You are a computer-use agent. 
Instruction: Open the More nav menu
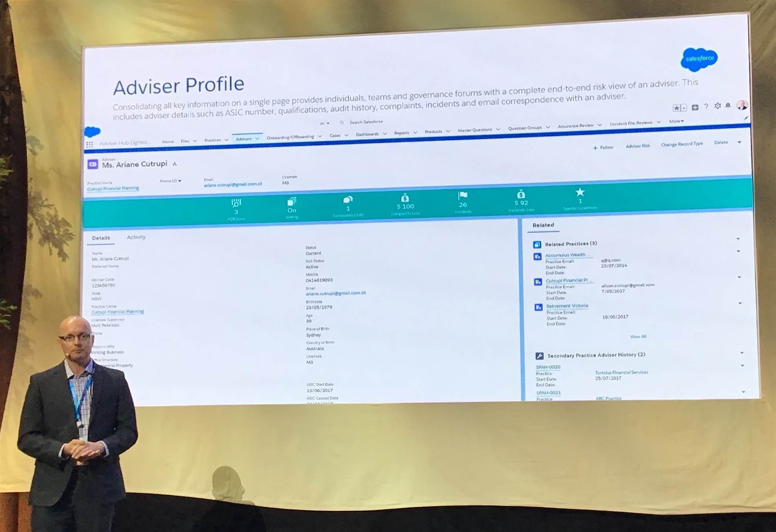pyautogui.click(x=677, y=121)
